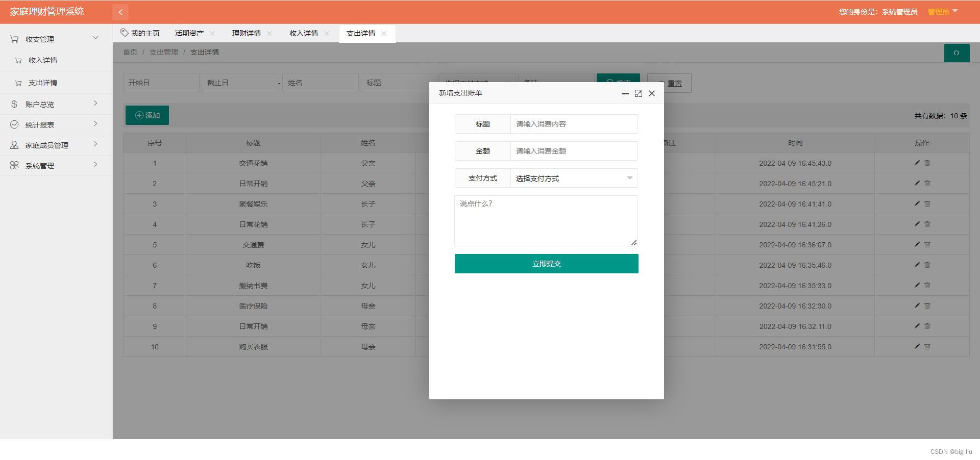Go to 支出管理 breadcrumb link
The image size is (980, 460).
point(164,52)
